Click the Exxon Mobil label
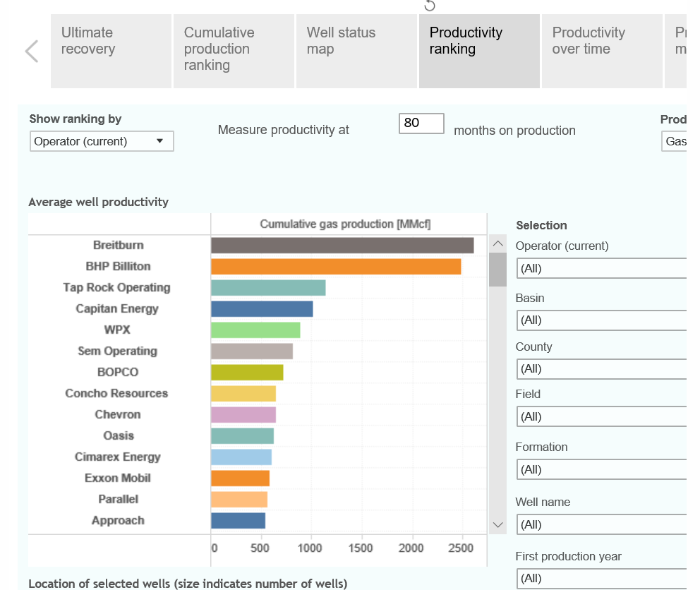This screenshot has width=700, height=590. point(118,478)
